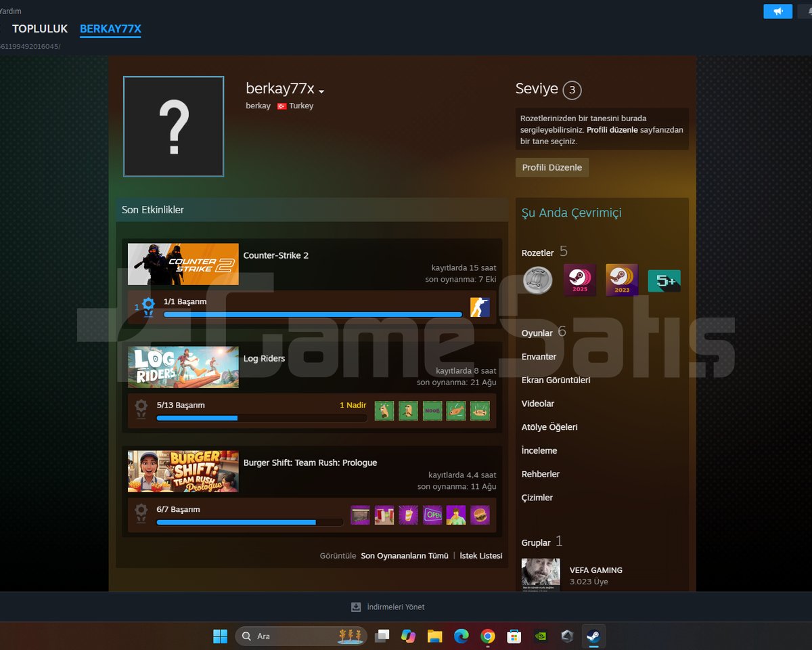Image resolution: width=812 pixels, height=650 pixels.
Task: Open the NOOB achievement icon in Log Riders
Action: [x=432, y=410]
